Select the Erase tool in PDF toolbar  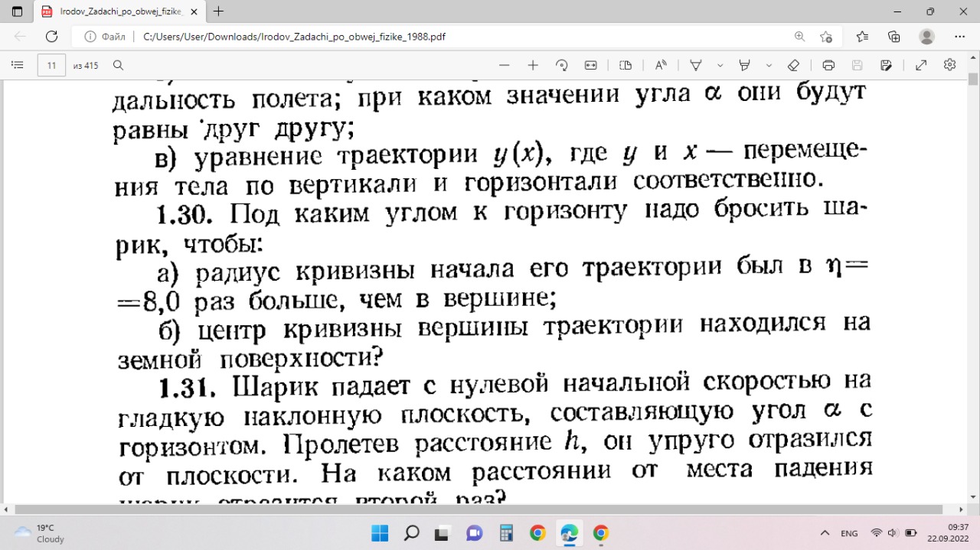pos(794,65)
